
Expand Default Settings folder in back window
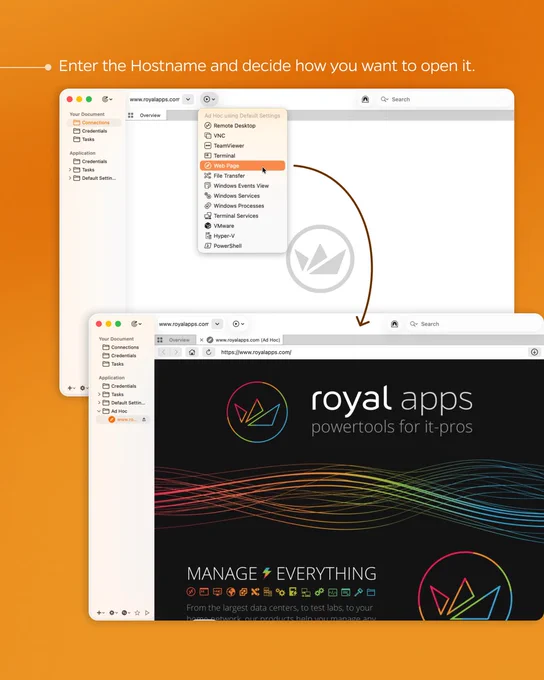click(70, 178)
